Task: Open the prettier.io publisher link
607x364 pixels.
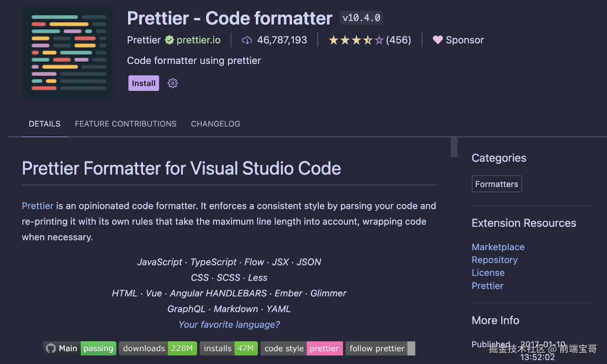Action: pyautogui.click(x=198, y=40)
